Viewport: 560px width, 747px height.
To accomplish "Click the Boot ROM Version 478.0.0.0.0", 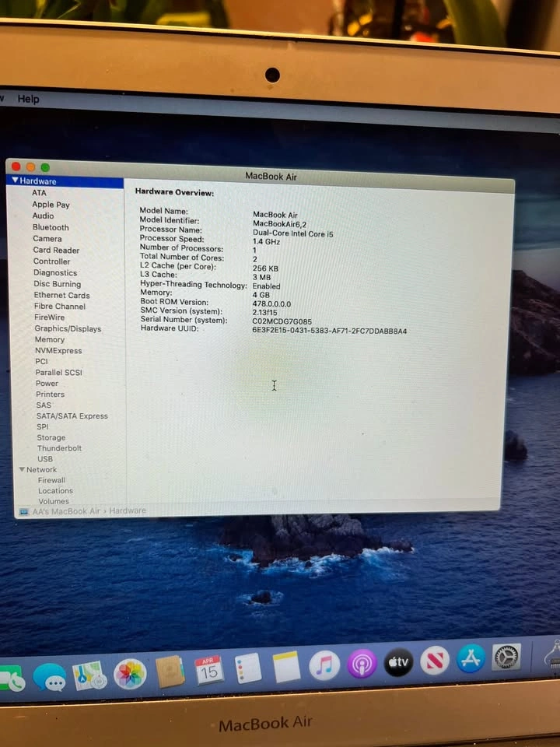I will coord(271,304).
